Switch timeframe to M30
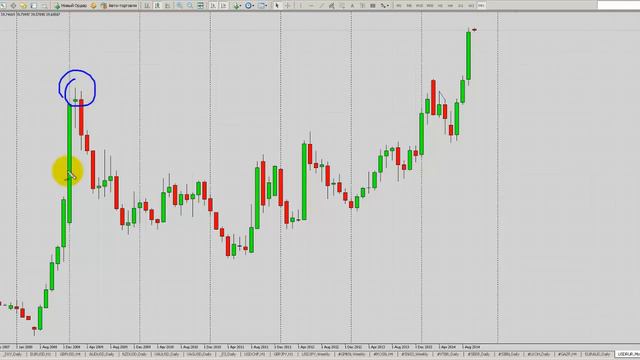640x360 pixels. coord(430,6)
